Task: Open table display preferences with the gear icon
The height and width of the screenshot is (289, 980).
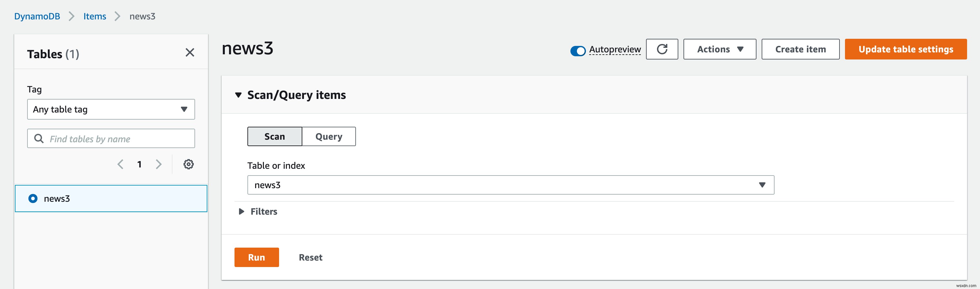Action: [x=188, y=164]
